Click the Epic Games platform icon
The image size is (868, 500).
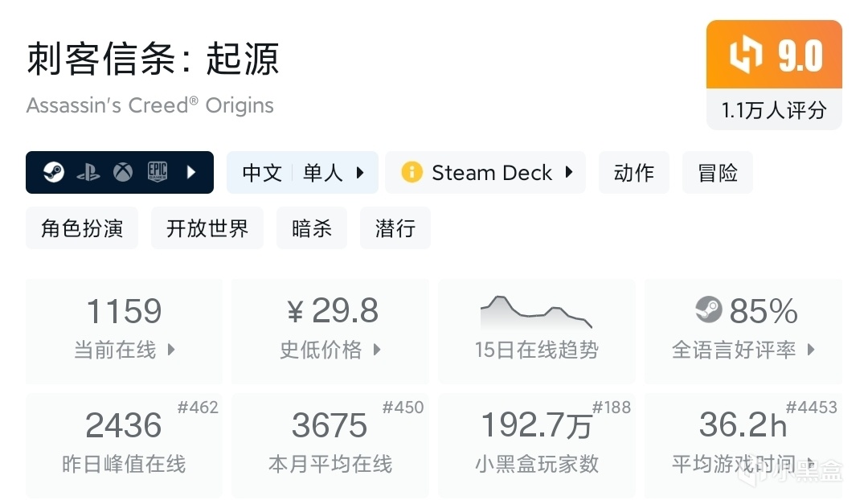click(x=157, y=172)
